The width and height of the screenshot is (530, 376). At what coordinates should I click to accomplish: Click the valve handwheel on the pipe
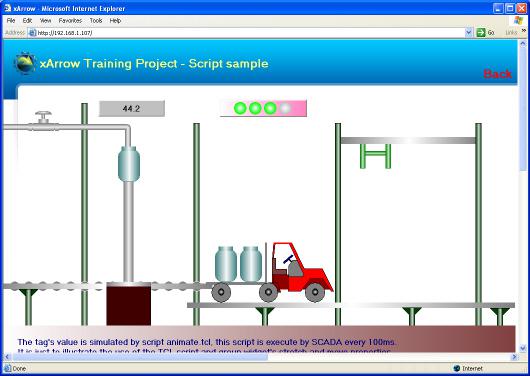tap(43, 117)
